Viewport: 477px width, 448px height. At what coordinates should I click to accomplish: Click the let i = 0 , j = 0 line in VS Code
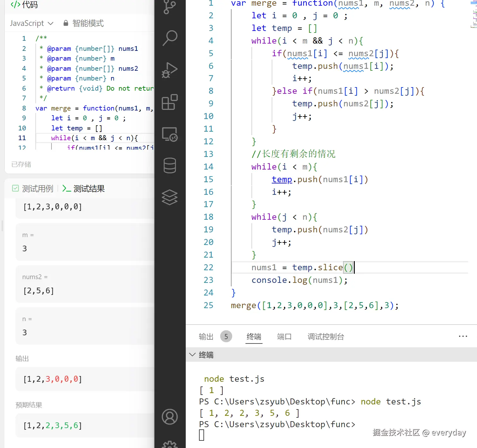[299, 15]
